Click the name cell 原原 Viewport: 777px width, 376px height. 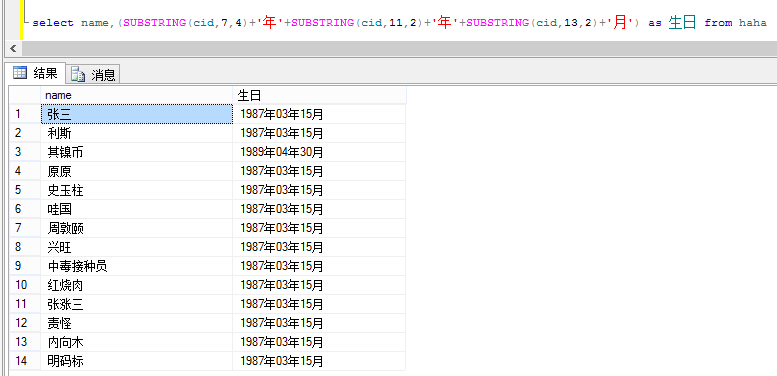point(136,171)
